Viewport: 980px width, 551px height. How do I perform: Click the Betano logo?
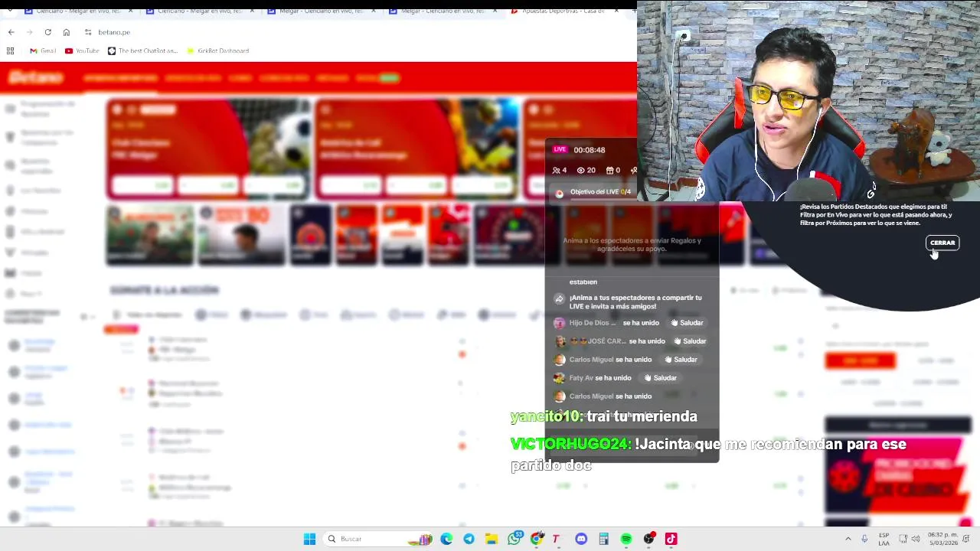[x=35, y=77]
